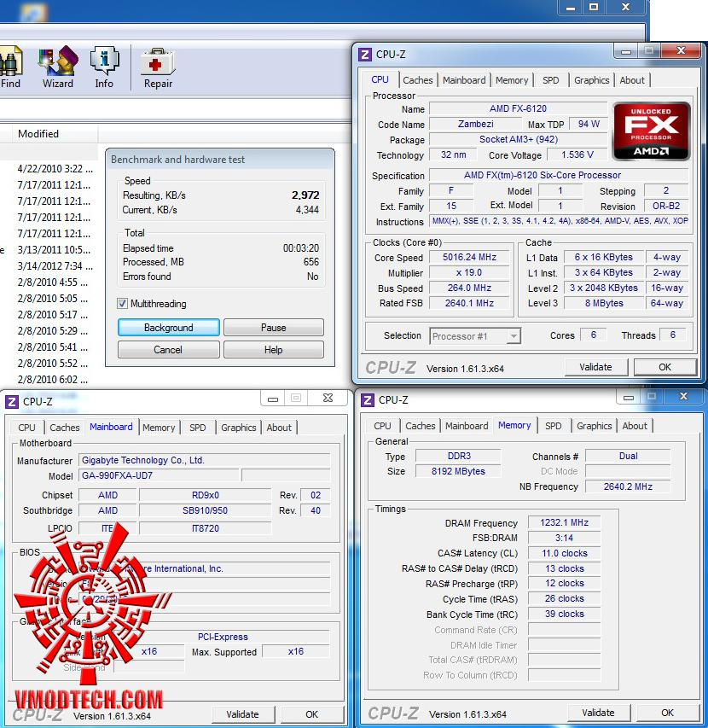708x728 pixels.
Task: Switch to Caches tab in the top CPU-Z window
Action: (x=418, y=80)
